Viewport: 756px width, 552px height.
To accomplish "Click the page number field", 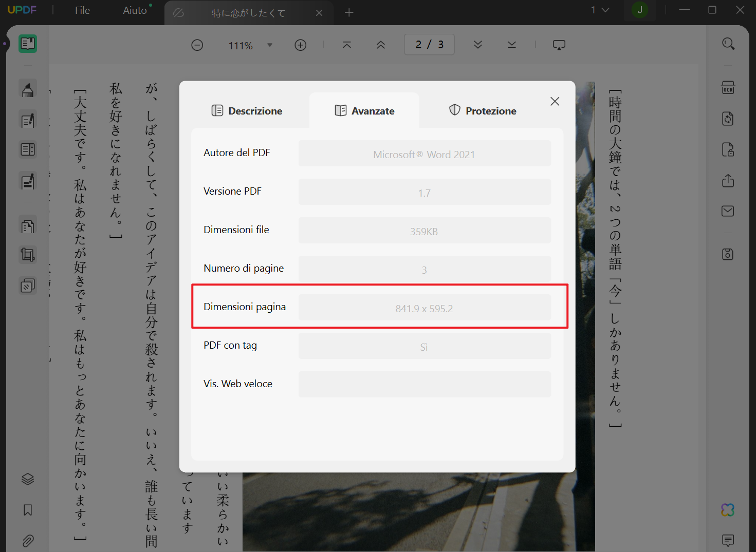I will (429, 45).
